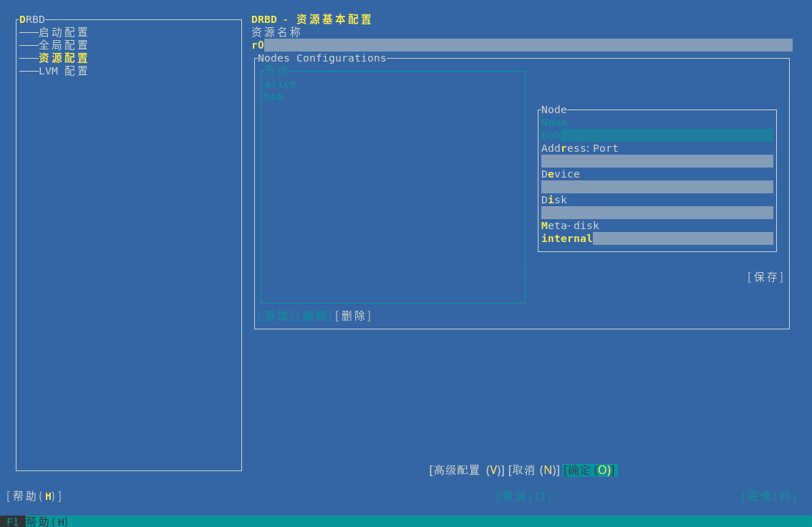Click the 添加 node button
812x527 pixels.
(276, 316)
